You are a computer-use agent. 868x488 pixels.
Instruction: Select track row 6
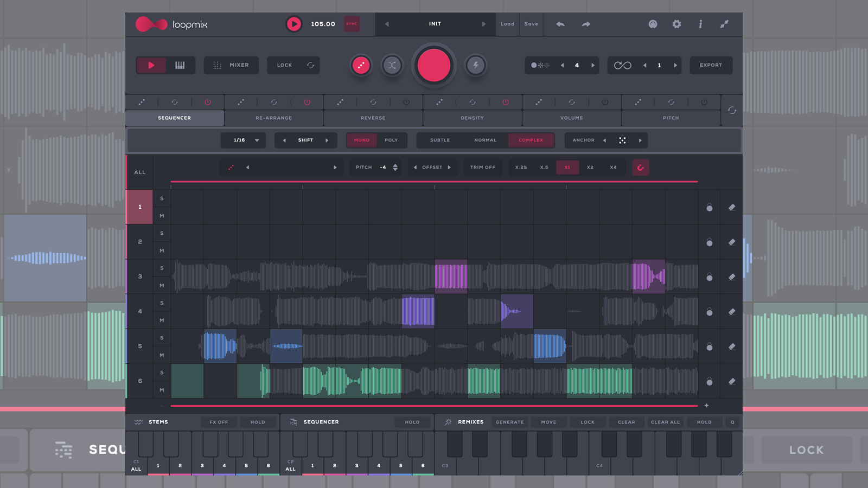[140, 381]
